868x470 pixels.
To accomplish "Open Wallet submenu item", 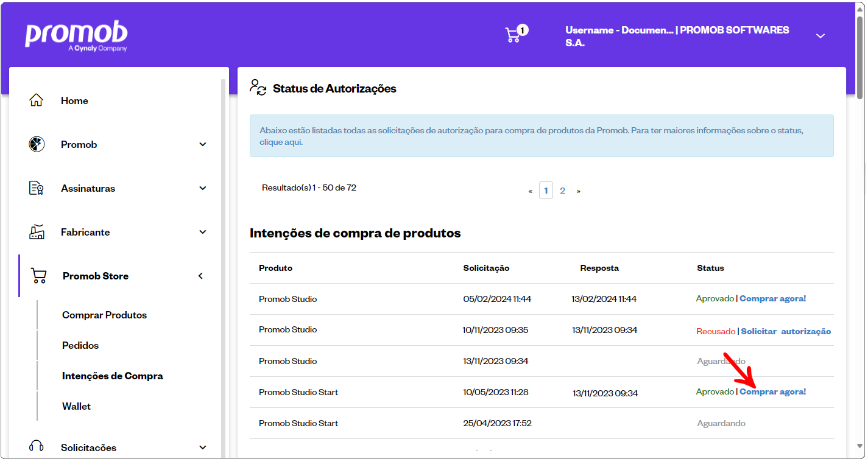I will [77, 406].
